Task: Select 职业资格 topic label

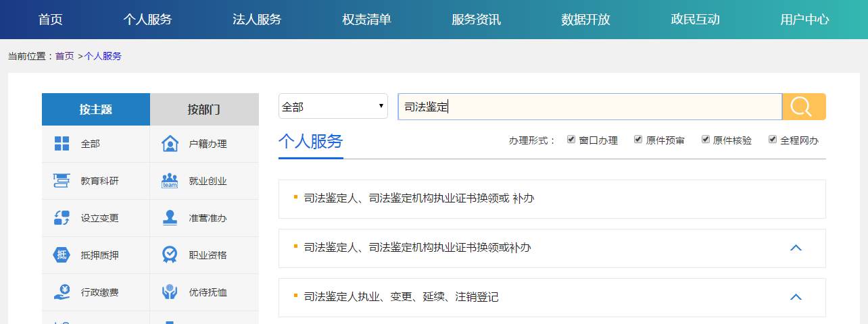Action: click(208, 255)
